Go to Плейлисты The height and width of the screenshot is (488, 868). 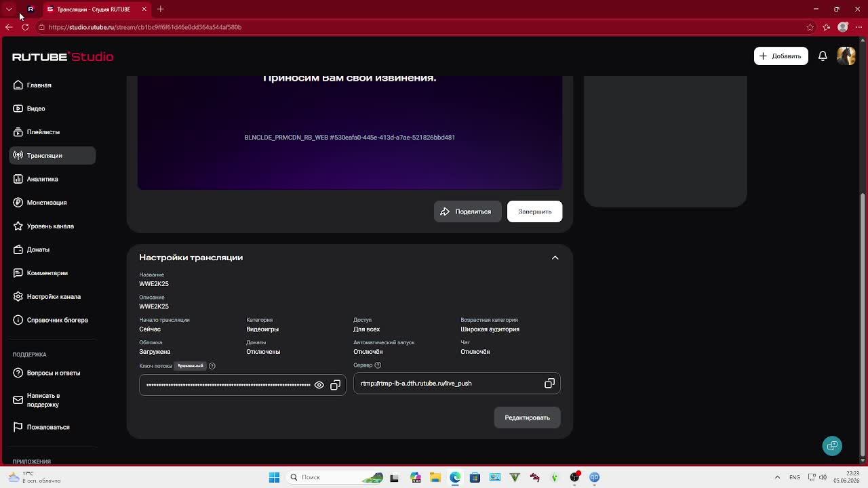(43, 132)
